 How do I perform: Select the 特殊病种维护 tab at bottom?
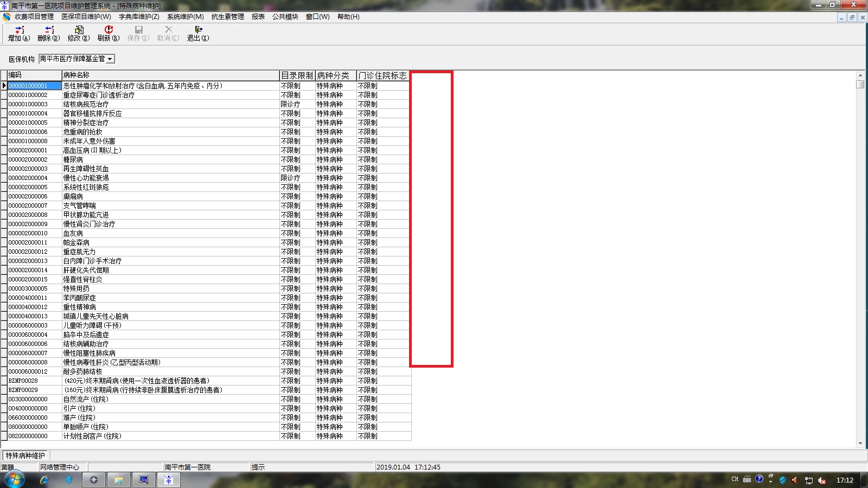coord(25,455)
